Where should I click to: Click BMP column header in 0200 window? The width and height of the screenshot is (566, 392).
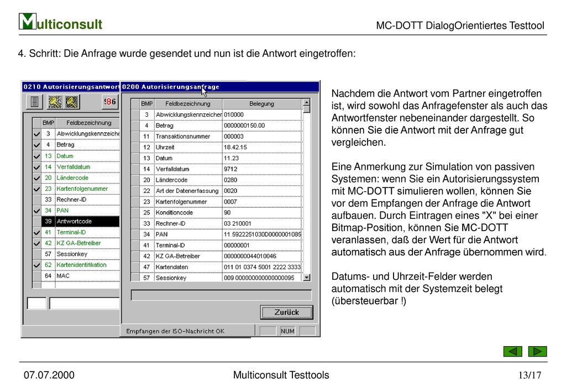146,104
